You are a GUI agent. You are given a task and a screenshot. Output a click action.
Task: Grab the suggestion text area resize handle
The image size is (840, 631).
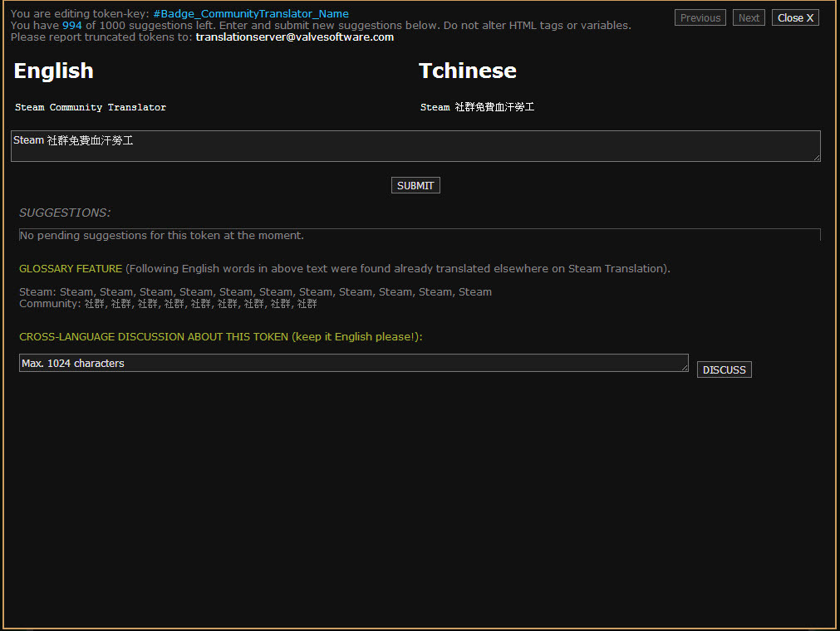[817, 158]
